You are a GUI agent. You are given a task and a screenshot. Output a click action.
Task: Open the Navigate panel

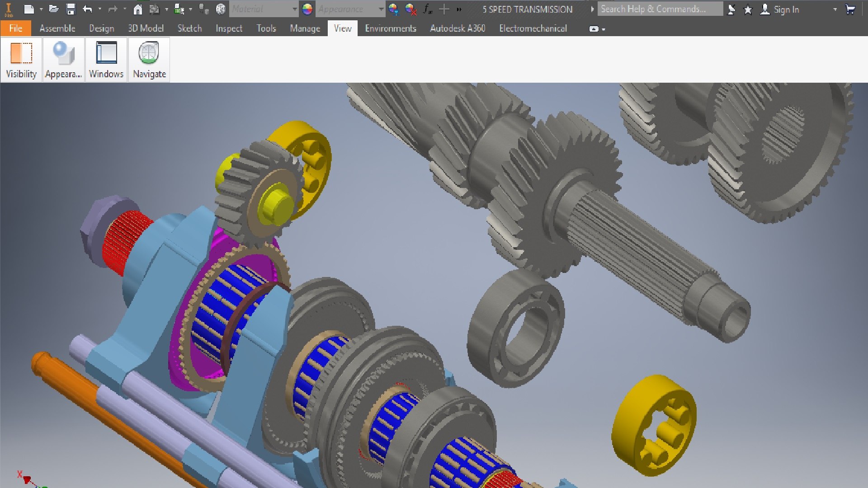coord(149,60)
